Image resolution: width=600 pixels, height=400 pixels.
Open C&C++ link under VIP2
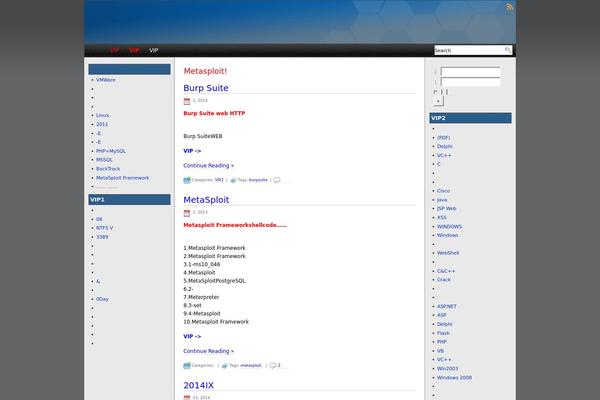tap(446, 271)
